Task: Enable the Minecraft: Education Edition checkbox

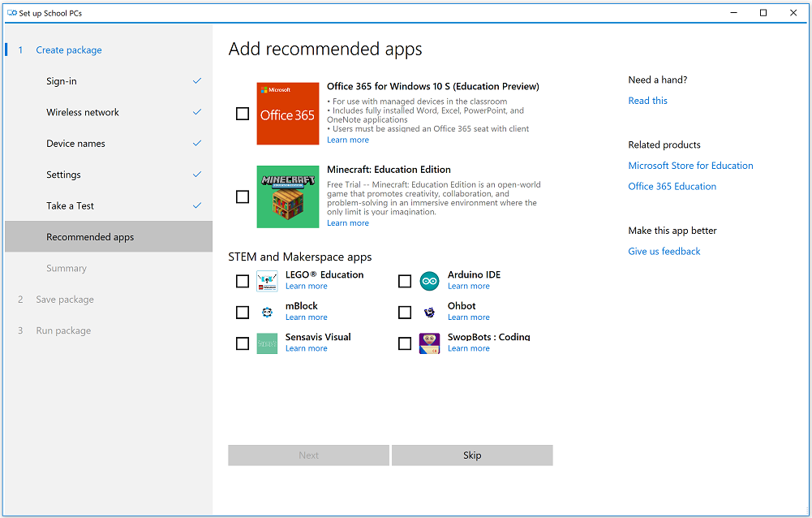Action: pos(243,196)
